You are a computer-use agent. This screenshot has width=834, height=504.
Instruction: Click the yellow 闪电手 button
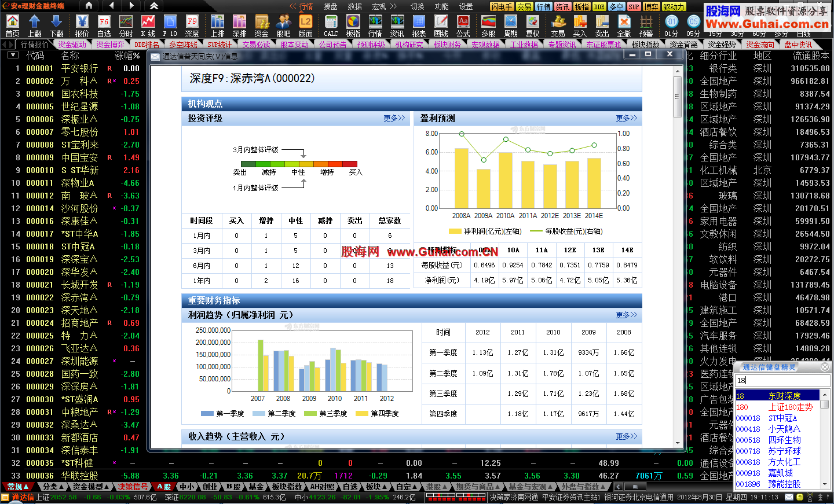(502, 6)
